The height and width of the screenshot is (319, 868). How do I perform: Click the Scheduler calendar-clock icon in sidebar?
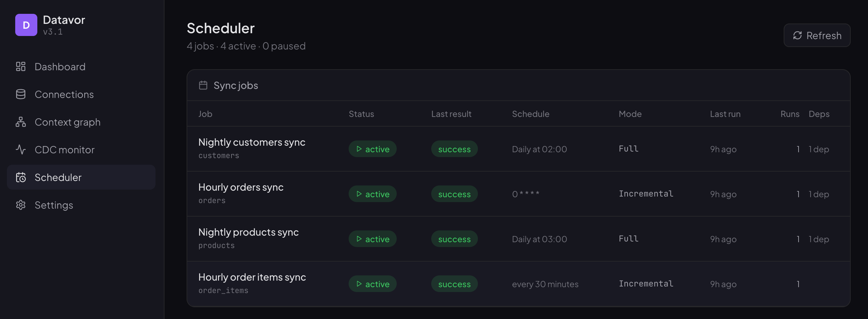(21, 177)
